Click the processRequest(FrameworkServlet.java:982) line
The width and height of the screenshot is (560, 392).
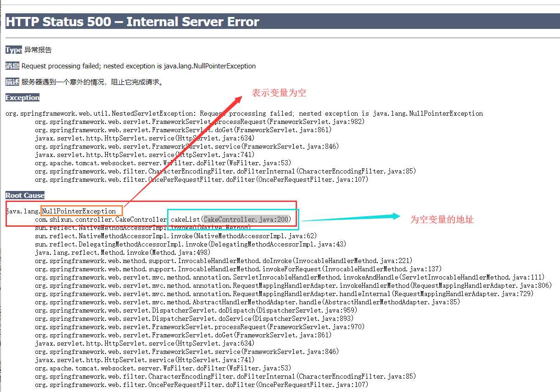click(x=200, y=122)
